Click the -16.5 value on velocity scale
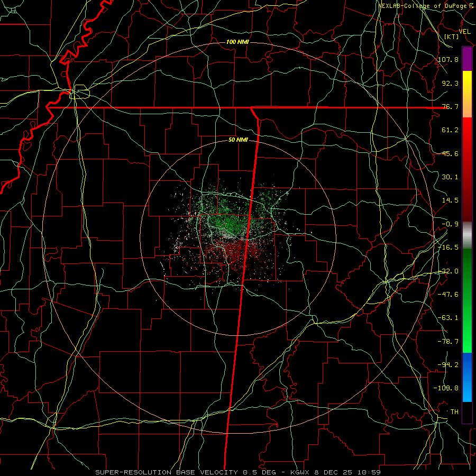 [x=448, y=248]
